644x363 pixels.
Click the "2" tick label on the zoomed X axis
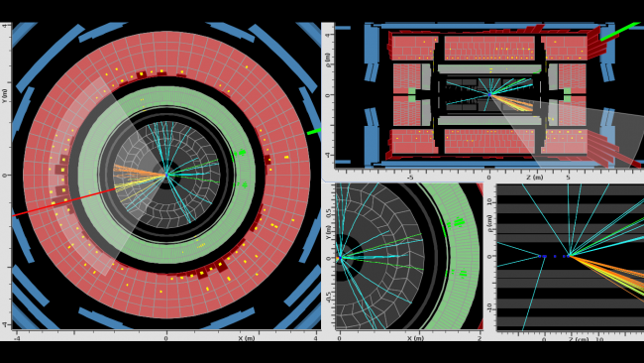coord(480,338)
